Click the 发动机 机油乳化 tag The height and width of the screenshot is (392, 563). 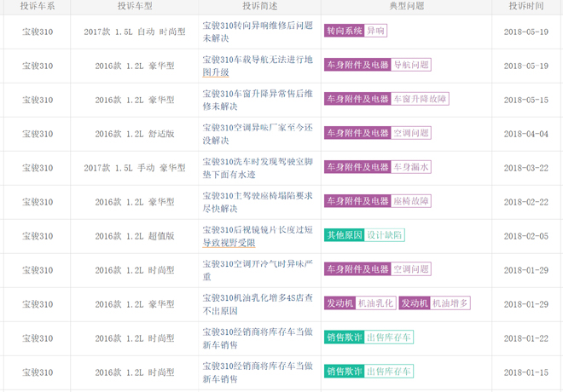pyautogui.click(x=360, y=303)
